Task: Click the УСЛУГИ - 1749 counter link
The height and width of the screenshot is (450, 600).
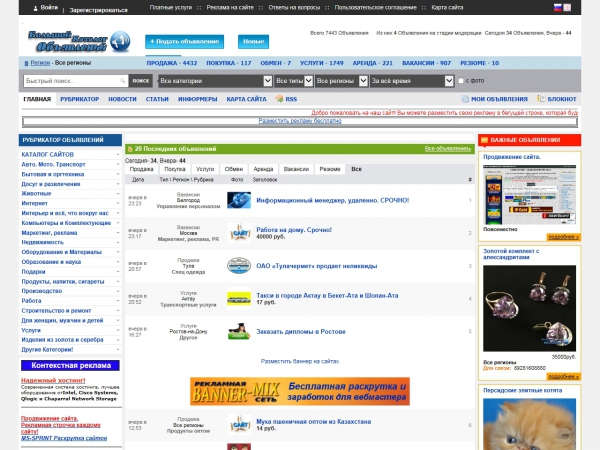Action: coord(322,63)
